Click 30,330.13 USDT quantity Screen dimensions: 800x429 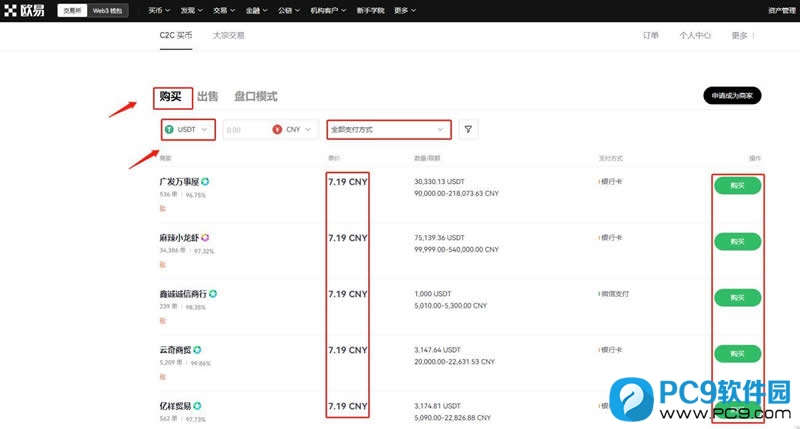[439, 182]
